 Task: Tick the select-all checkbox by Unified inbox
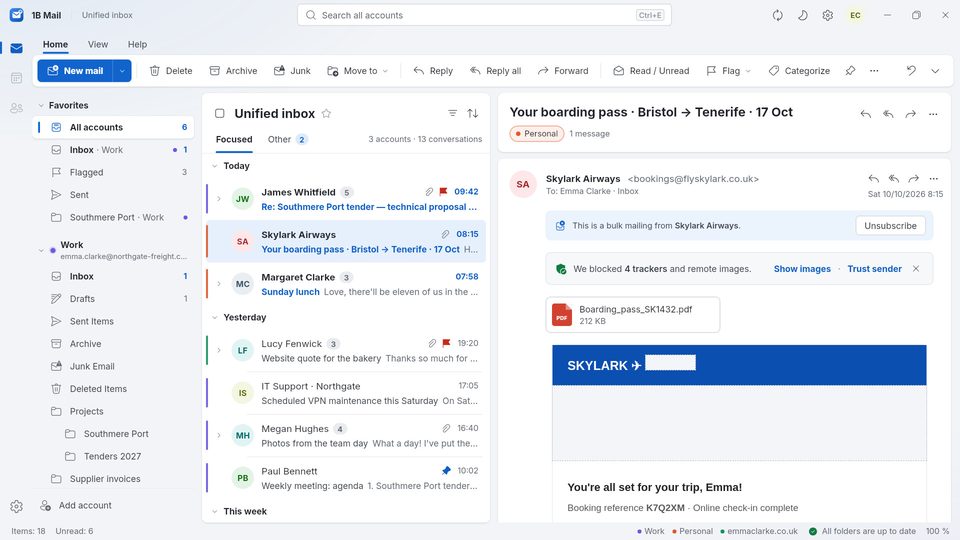[x=220, y=113]
